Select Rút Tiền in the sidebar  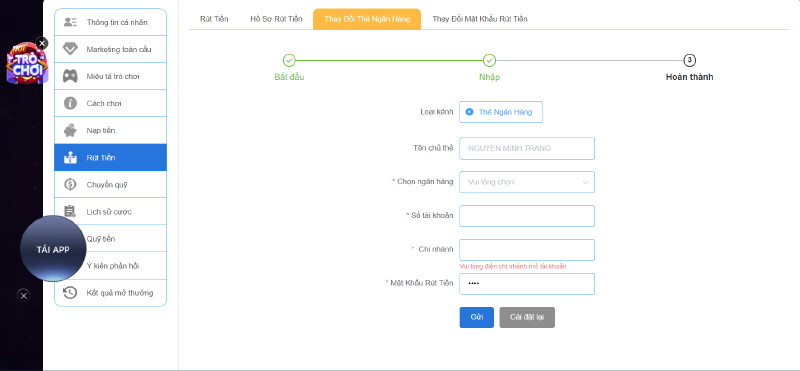click(111, 157)
